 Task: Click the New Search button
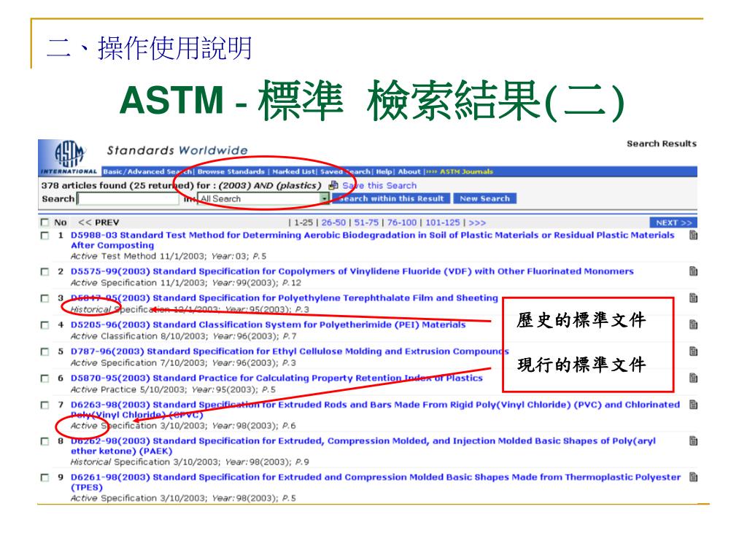pyautogui.click(x=484, y=198)
